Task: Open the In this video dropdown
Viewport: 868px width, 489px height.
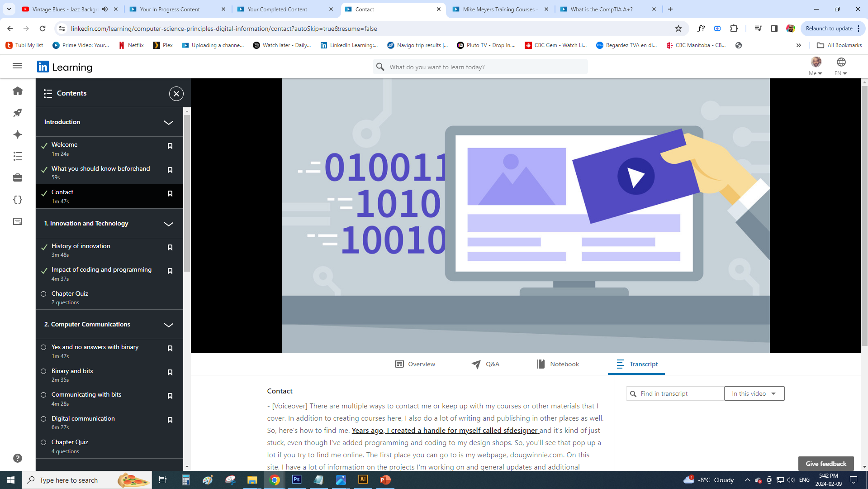Action: click(754, 393)
